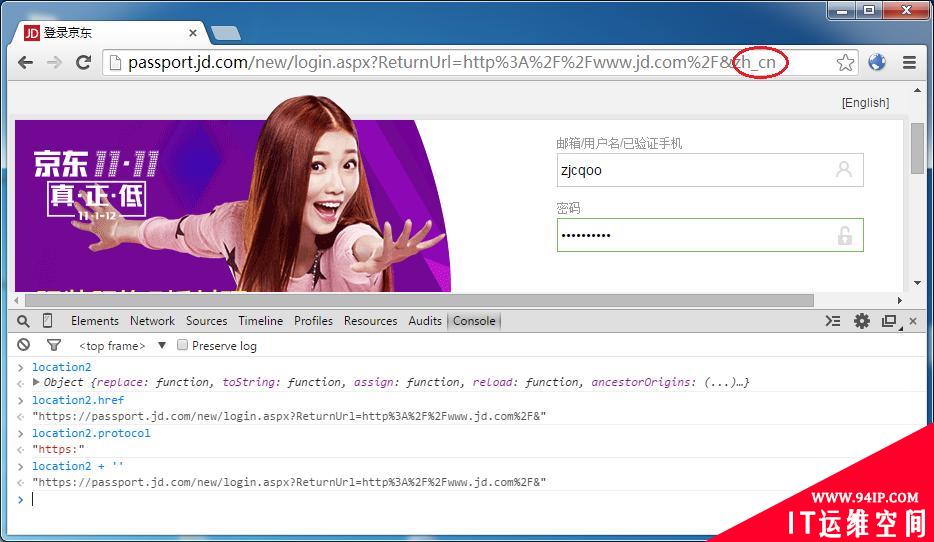Viewport: 934px width, 542px height.
Task: Expand the logged Object triangle
Action: click(36, 382)
